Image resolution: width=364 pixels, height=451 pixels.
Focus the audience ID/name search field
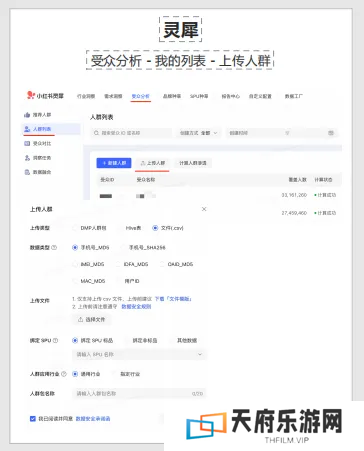point(131,133)
